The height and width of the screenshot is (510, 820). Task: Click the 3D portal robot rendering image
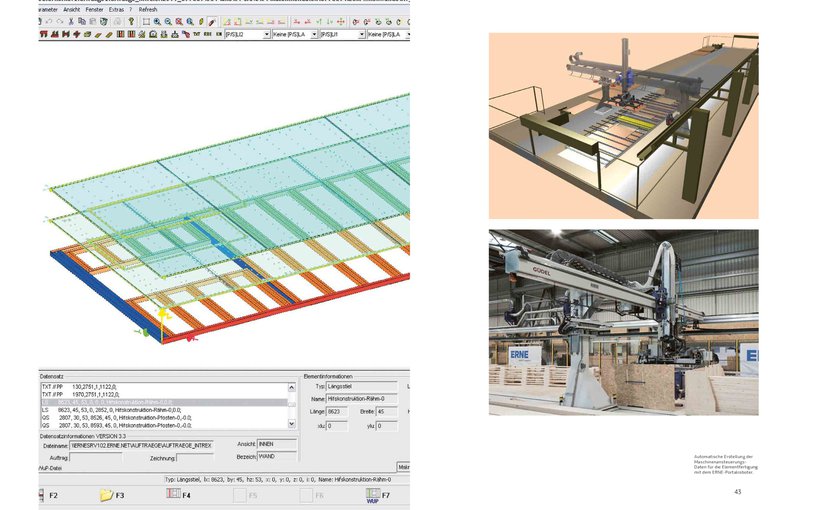[x=623, y=126]
